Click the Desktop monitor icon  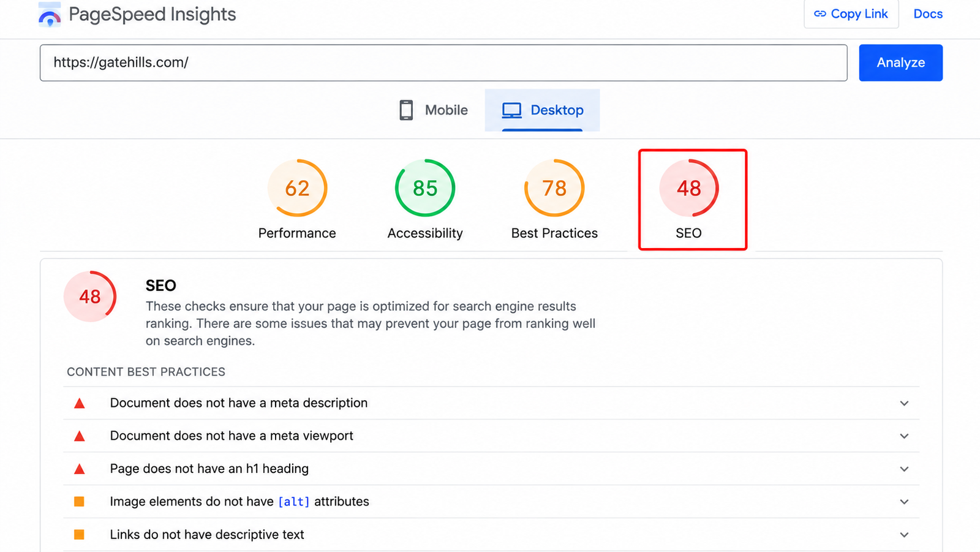click(x=511, y=110)
